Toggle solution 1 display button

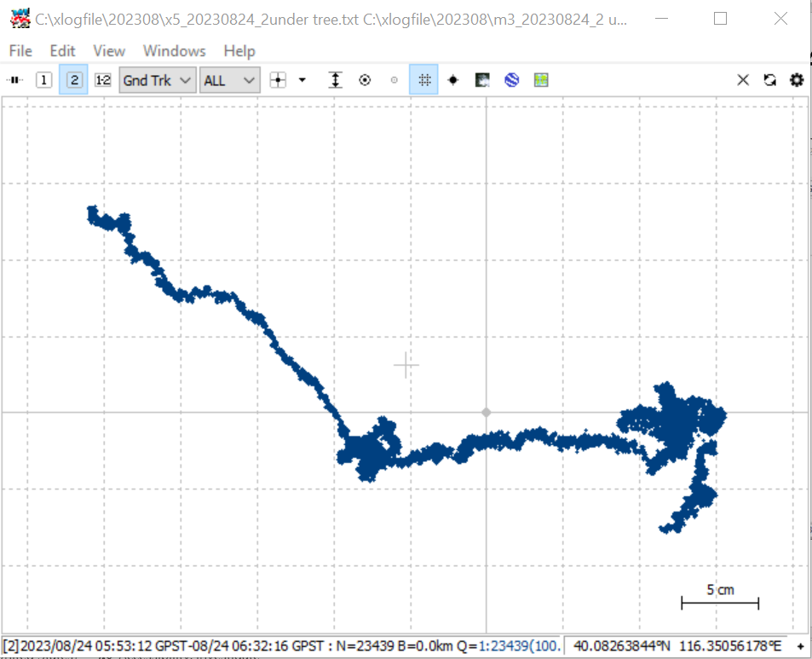(44, 80)
